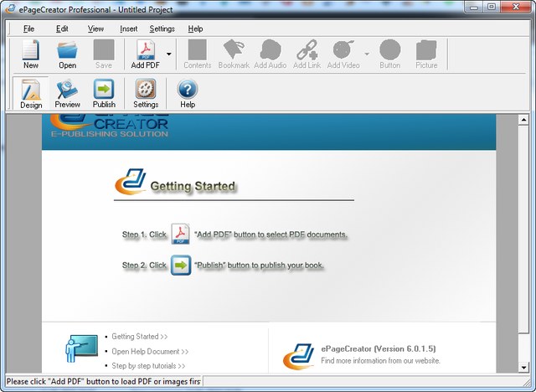The height and width of the screenshot is (392, 536).
Task: Open a project with the Open icon
Action: (67, 54)
